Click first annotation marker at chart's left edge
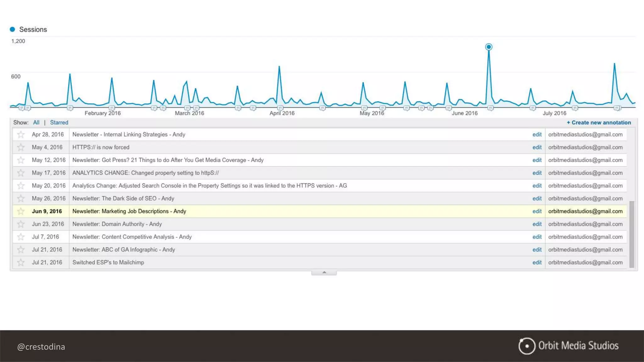Screen dimensions: 644x362 (x=21, y=108)
